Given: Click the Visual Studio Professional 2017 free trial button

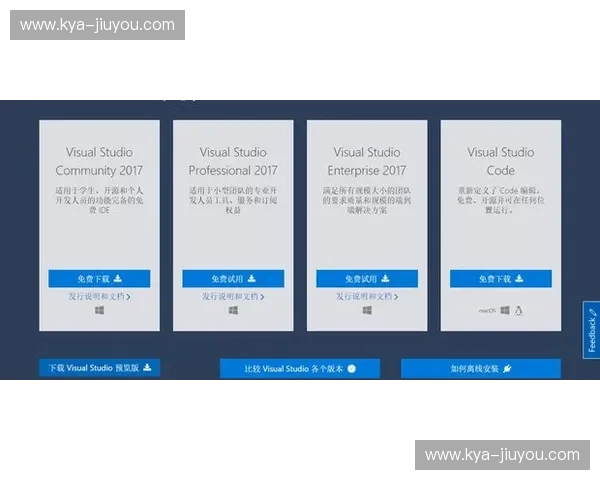Looking at the screenshot, I should point(233,278).
